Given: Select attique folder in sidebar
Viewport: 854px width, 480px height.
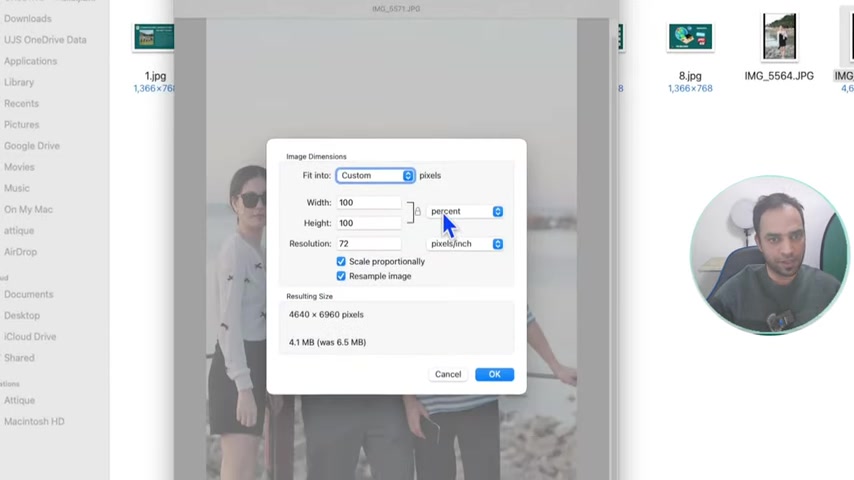Looking at the screenshot, I should click(19, 231).
